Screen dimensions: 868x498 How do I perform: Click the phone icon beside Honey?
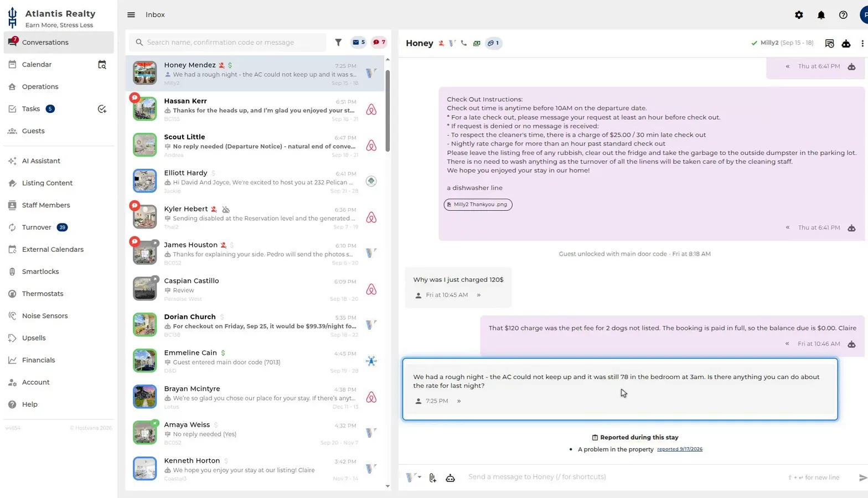click(x=464, y=43)
